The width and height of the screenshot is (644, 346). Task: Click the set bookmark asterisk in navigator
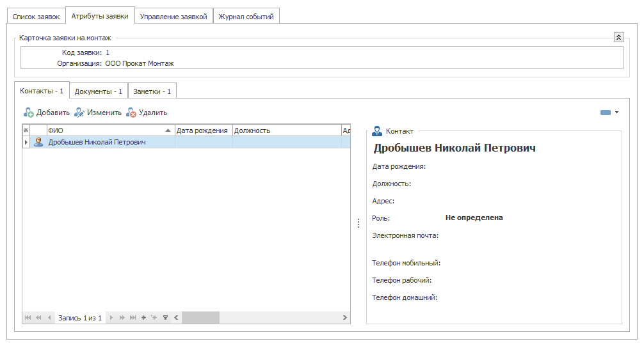tap(143, 317)
